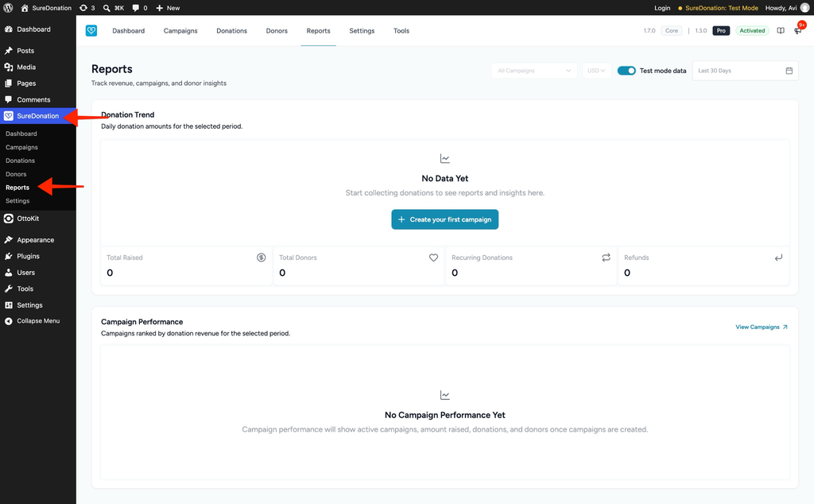Click the Pro version badge

point(721,31)
